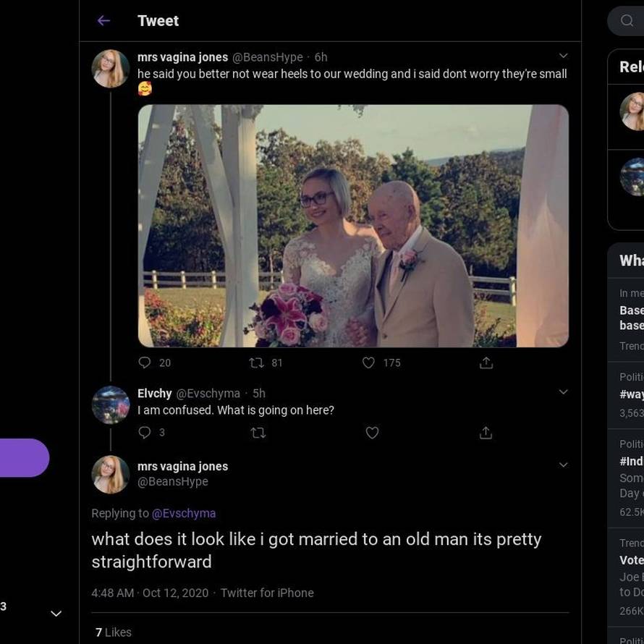Click the back arrow beside Tweet
This screenshot has height=644, width=644.
(103, 21)
